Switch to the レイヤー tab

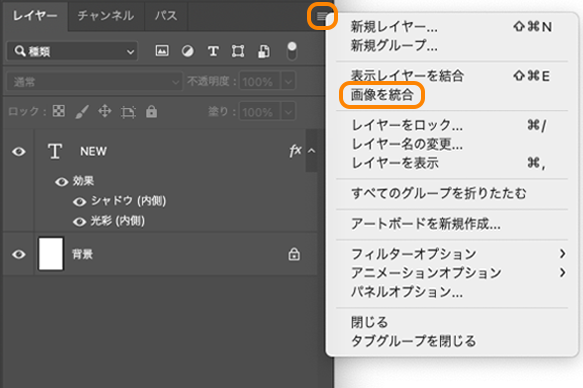(35, 16)
